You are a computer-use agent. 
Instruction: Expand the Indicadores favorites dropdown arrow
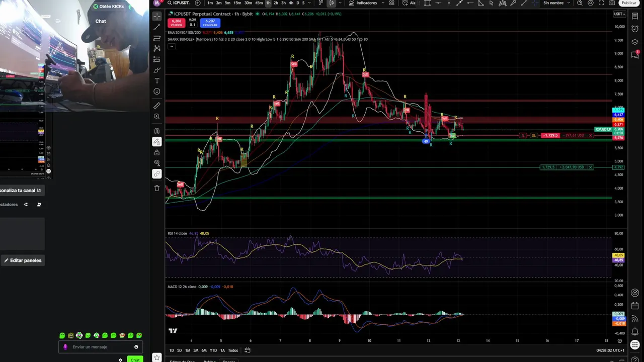click(383, 3)
